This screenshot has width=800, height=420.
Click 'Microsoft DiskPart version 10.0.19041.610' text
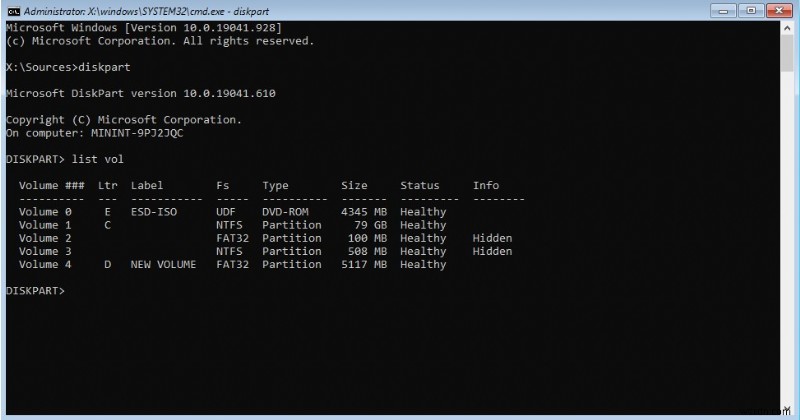tap(141, 93)
